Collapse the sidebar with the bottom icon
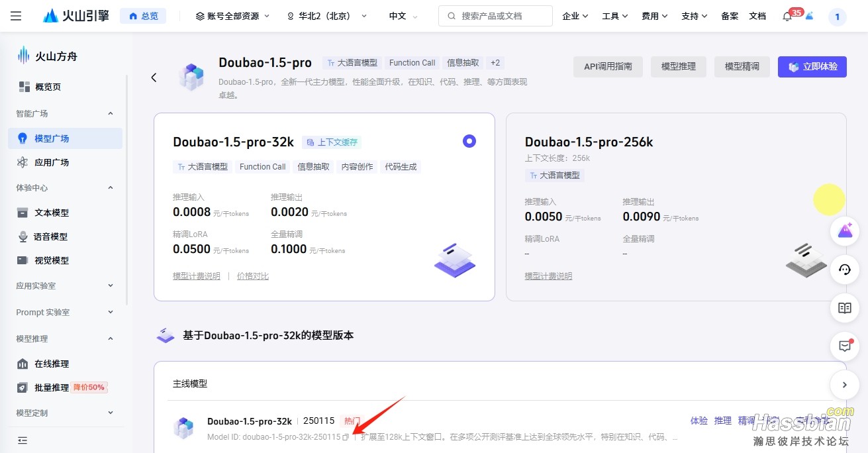Image resolution: width=868 pixels, height=453 pixels. [23, 440]
